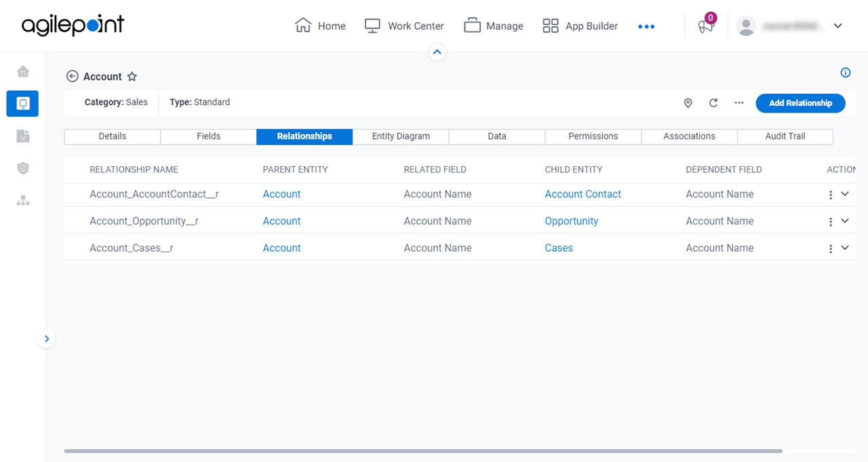Open Work Center from top navigation
This screenshot has width=868, height=462.
tap(404, 26)
